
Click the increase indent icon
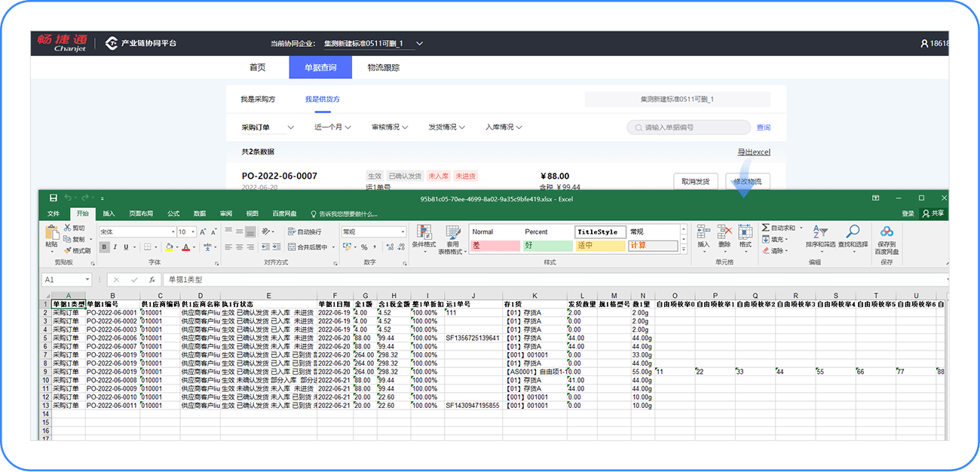276,247
